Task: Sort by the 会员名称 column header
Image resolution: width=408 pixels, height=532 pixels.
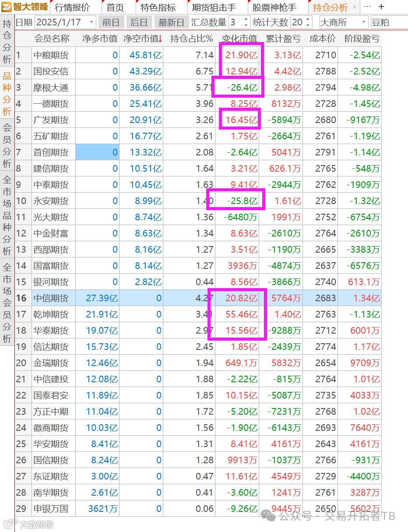Action: pos(52,39)
